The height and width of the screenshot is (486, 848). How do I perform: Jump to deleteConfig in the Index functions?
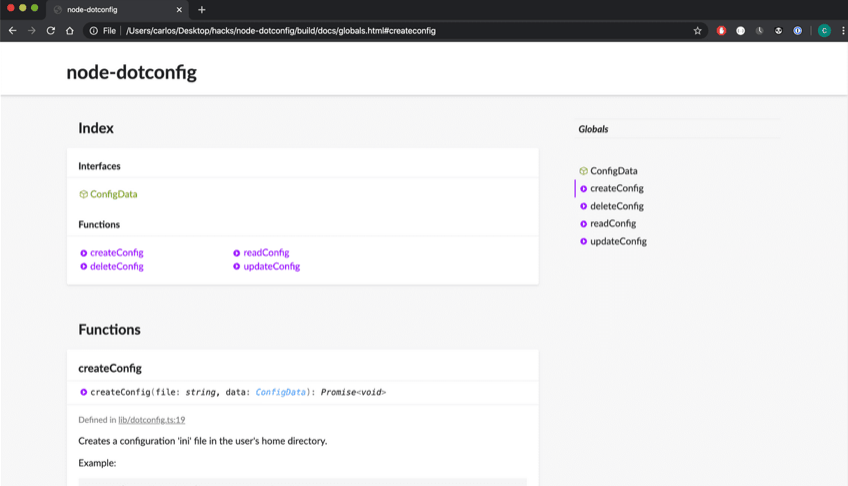116,267
